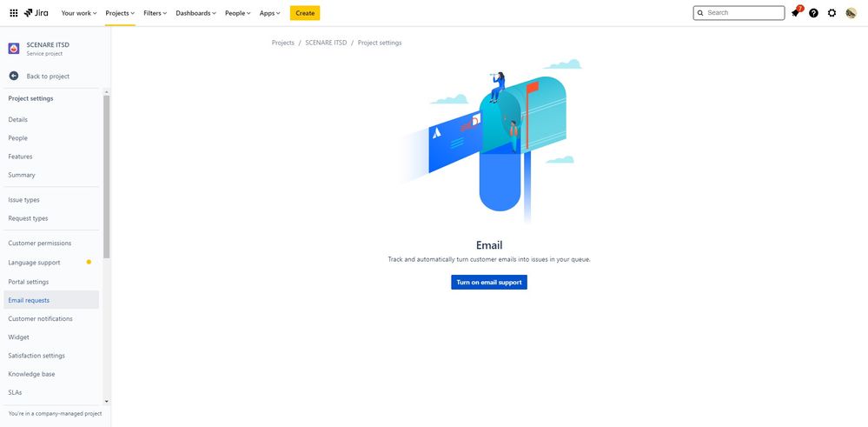Expand the People dropdown in top bar
Viewport: 868px width, 427px height.
pos(237,13)
